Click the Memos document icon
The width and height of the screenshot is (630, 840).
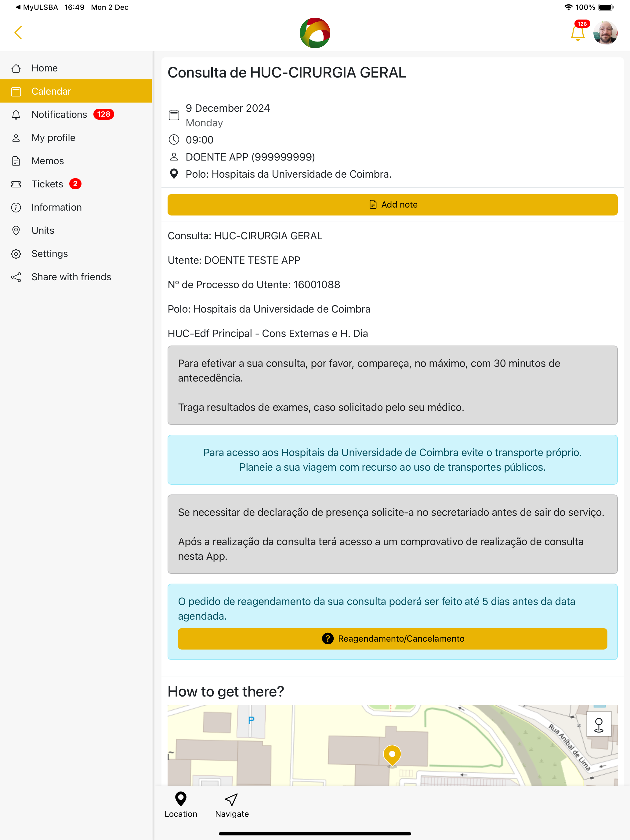pos(16,161)
